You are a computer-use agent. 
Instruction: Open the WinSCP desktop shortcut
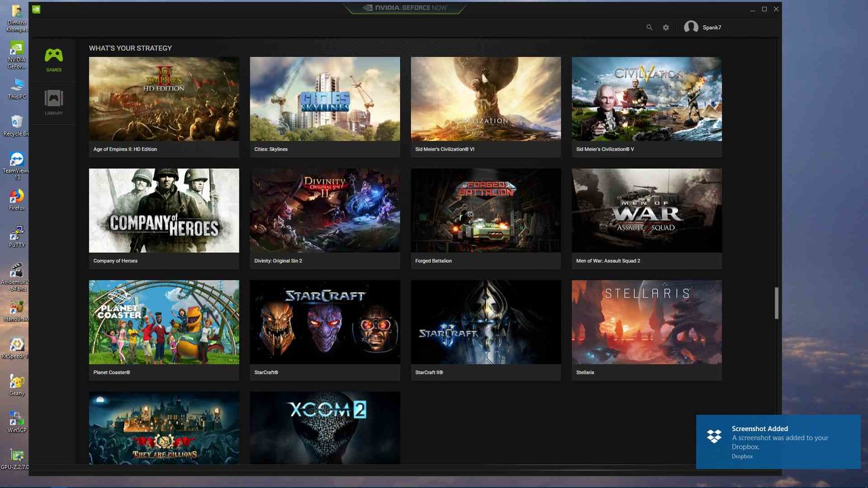(17, 422)
